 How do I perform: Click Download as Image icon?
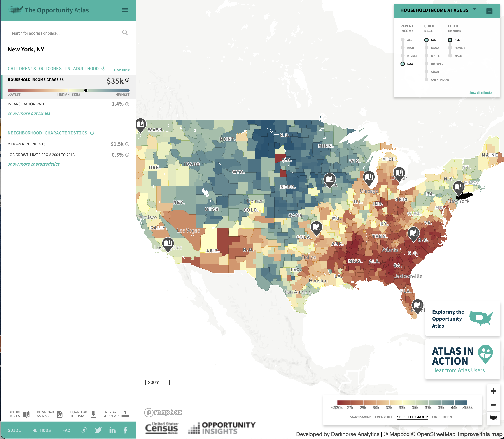click(60, 414)
